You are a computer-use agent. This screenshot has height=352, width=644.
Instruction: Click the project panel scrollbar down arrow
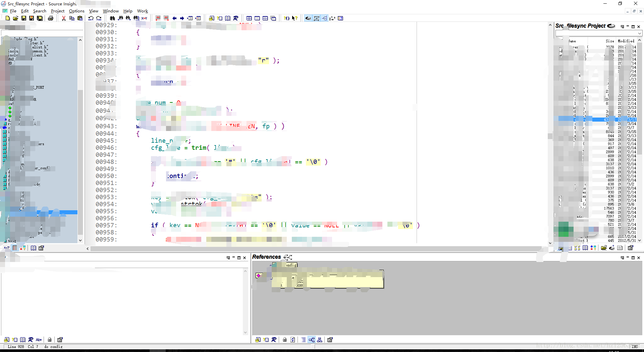pyautogui.click(x=639, y=240)
